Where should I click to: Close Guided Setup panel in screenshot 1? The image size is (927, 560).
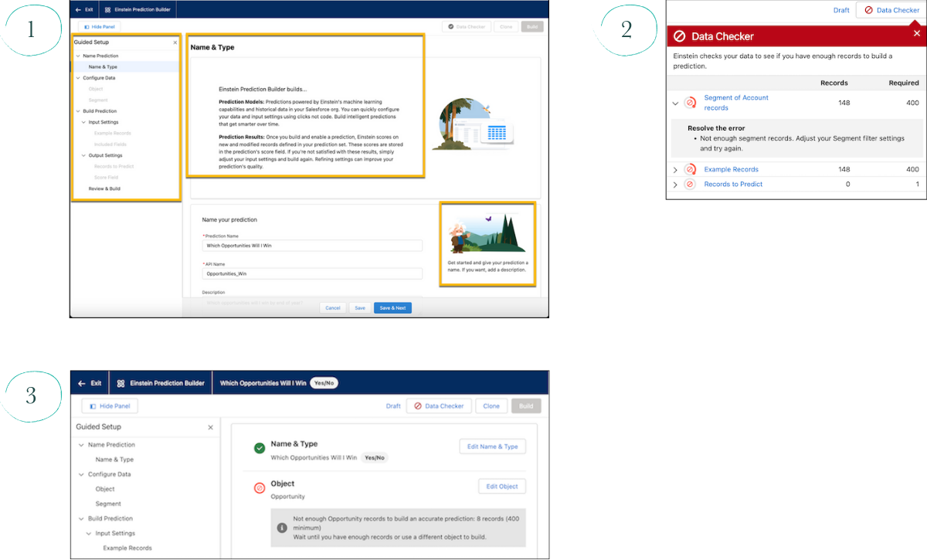[x=175, y=43]
